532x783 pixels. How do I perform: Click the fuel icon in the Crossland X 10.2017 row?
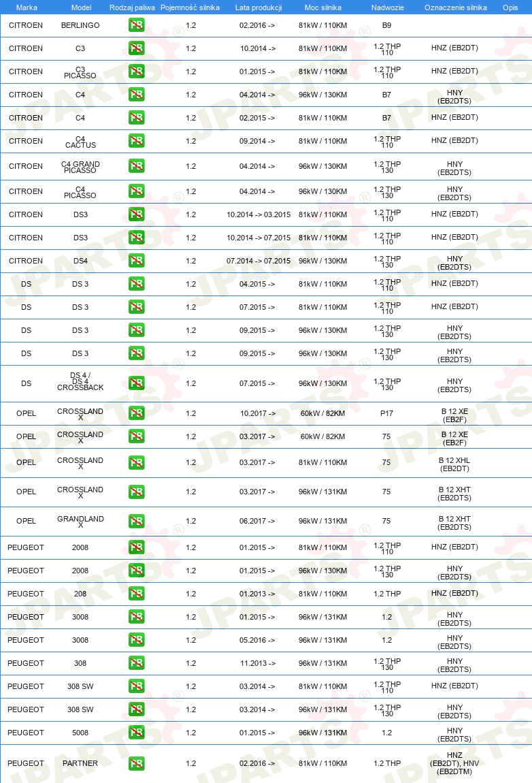point(136,413)
